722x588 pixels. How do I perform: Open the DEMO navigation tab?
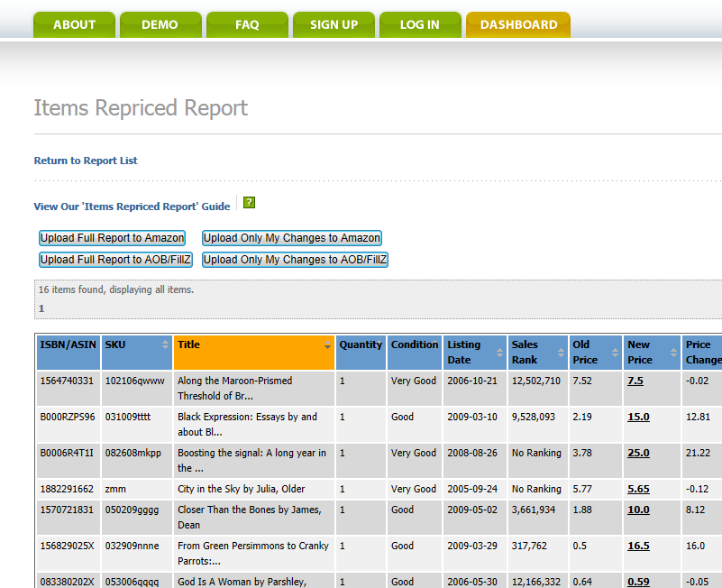[160, 24]
